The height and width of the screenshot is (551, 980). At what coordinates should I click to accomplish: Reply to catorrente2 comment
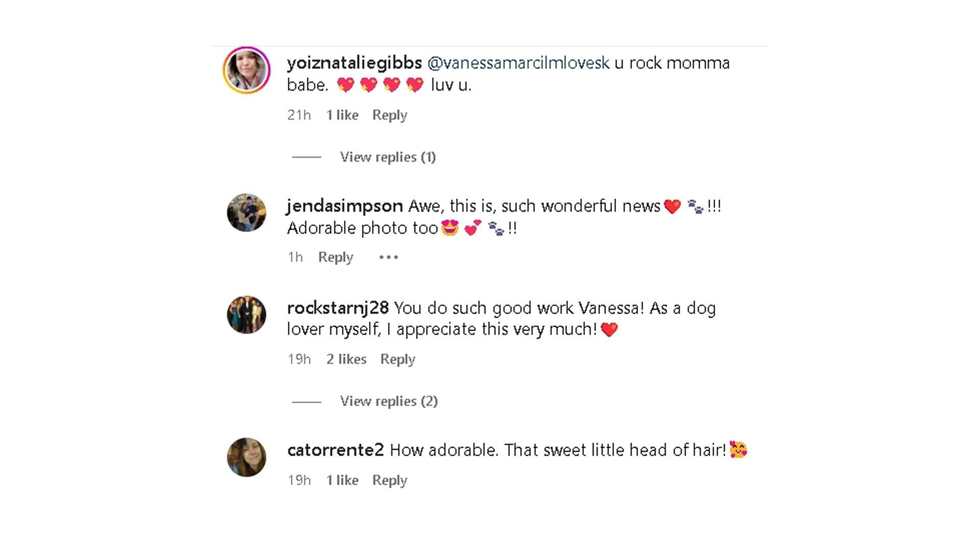[x=389, y=481]
